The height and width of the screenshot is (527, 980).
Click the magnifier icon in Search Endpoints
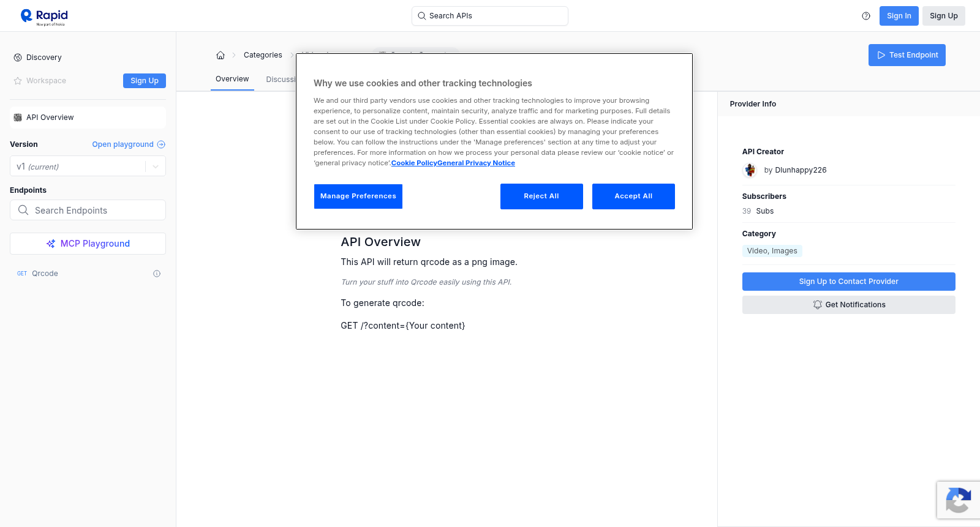tap(23, 210)
